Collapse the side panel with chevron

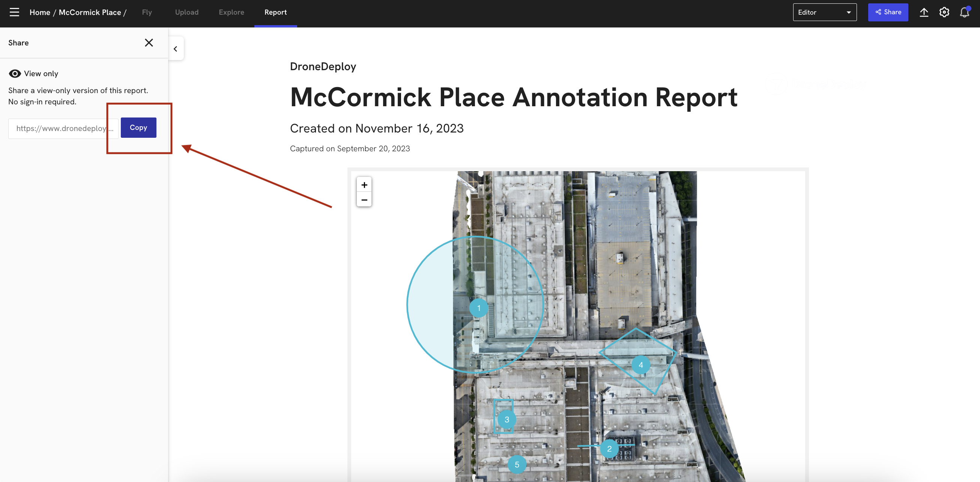(176, 49)
